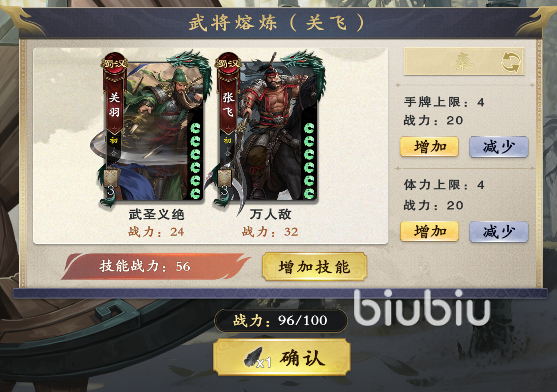
Task: Decrease the 体力上限 value with 减少
Action: [498, 232]
